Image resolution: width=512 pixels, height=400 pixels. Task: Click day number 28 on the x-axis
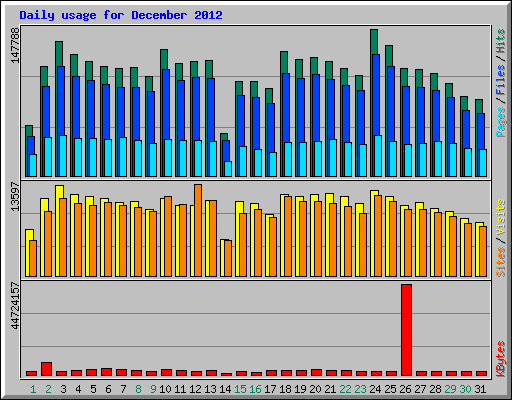click(x=435, y=389)
